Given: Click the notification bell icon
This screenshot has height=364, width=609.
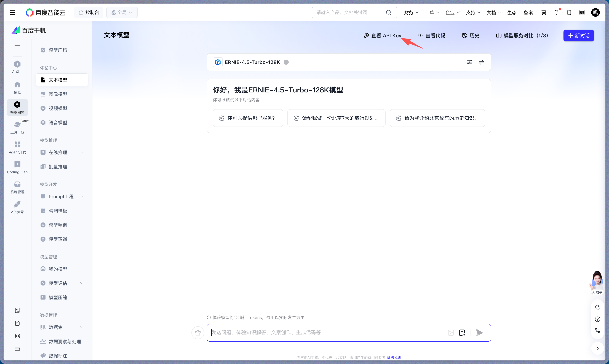Looking at the screenshot, I should point(556,12).
